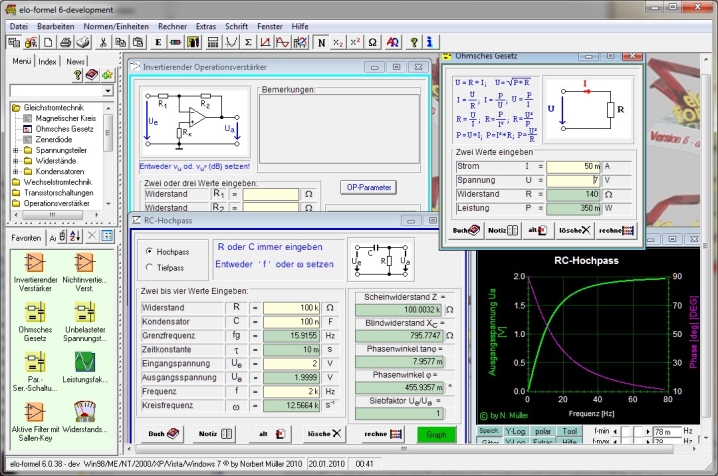Select the Tiefpass radio button
The width and height of the screenshot is (718, 476).
click(150, 267)
